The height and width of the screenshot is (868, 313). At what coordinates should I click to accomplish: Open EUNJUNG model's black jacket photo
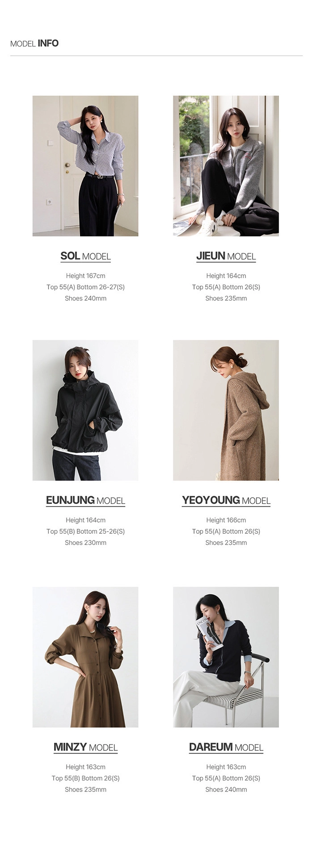coord(85,410)
